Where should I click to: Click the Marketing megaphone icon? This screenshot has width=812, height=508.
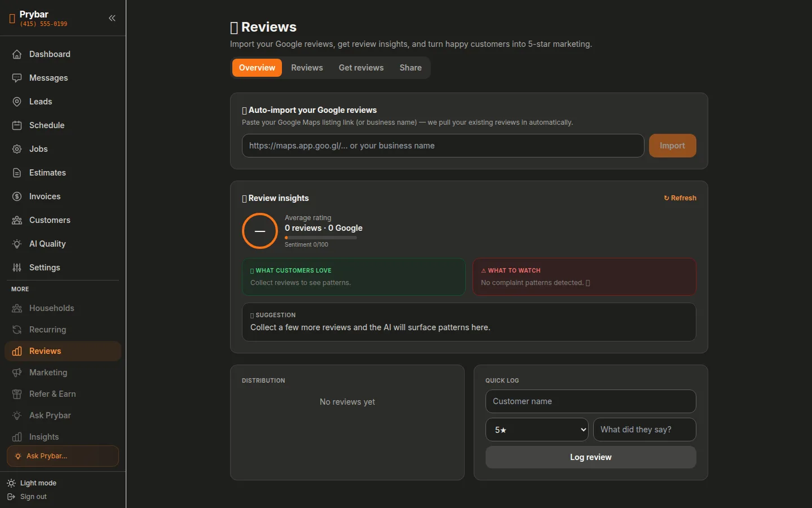pyautogui.click(x=17, y=373)
